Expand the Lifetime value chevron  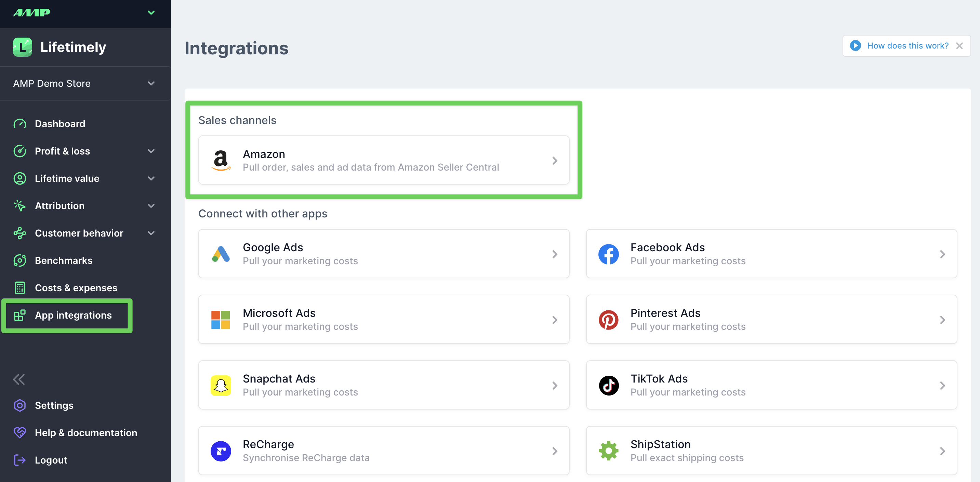pyautogui.click(x=151, y=178)
